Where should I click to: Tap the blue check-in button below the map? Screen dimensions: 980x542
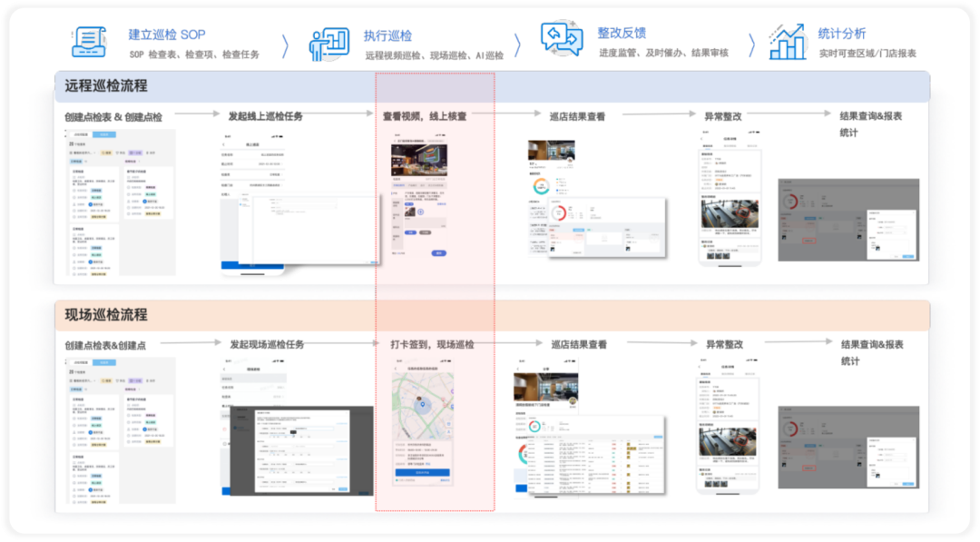pyautogui.click(x=423, y=473)
